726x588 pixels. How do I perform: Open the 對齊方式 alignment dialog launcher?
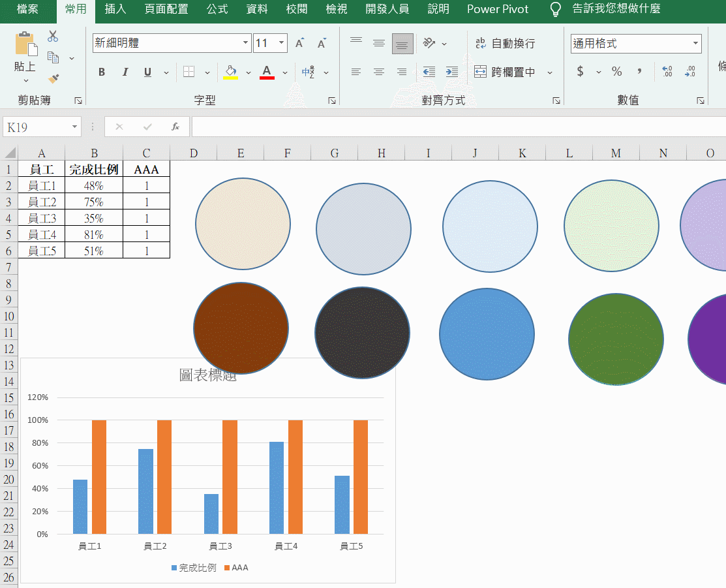click(x=556, y=101)
